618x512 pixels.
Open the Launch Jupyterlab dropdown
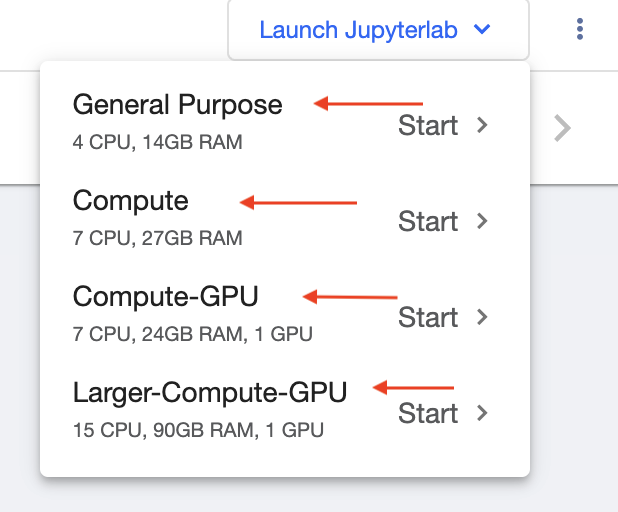coord(378,30)
